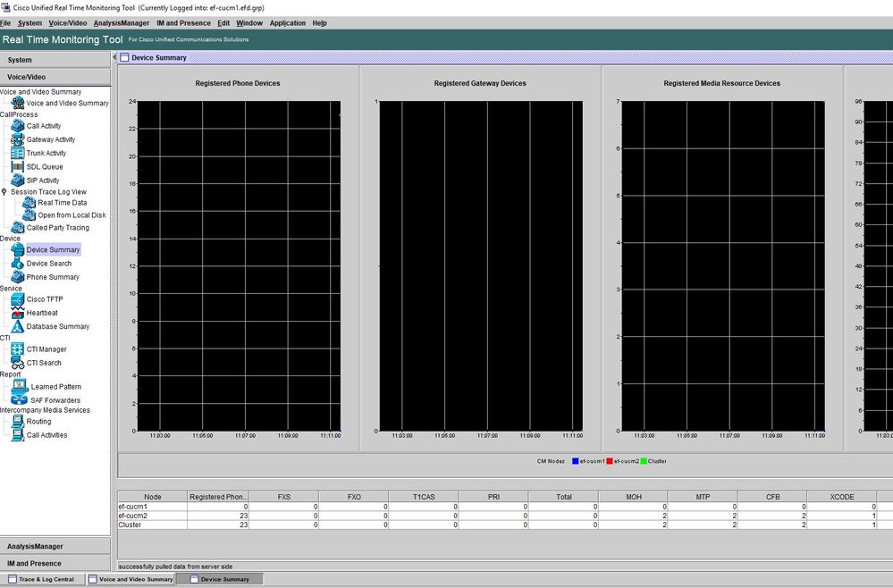Sort by the Registered Phon... column header
Image resolution: width=893 pixels, height=588 pixels.
click(218, 497)
